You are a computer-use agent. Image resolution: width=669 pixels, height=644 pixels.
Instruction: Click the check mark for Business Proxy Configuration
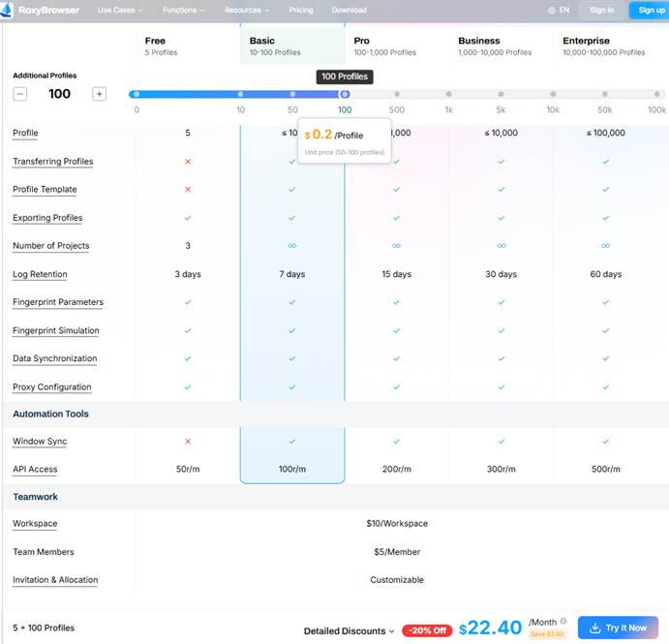502,387
